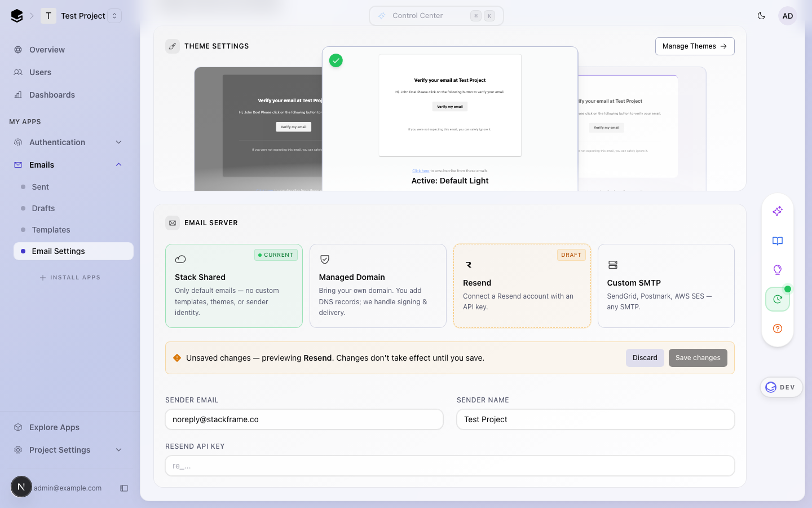This screenshot has height=508, width=812.
Task: Click the green refresh history icon
Action: point(778,299)
